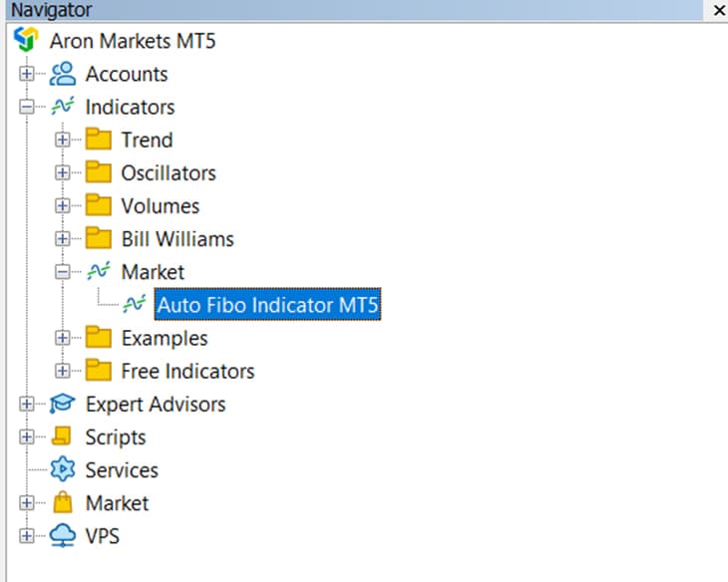Click the Indicators chart-line icon
The width and height of the screenshot is (728, 582).
(63, 107)
